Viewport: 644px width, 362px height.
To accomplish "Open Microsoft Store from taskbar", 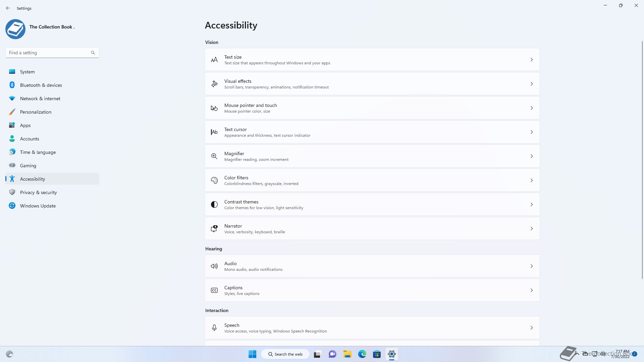I will [377, 354].
